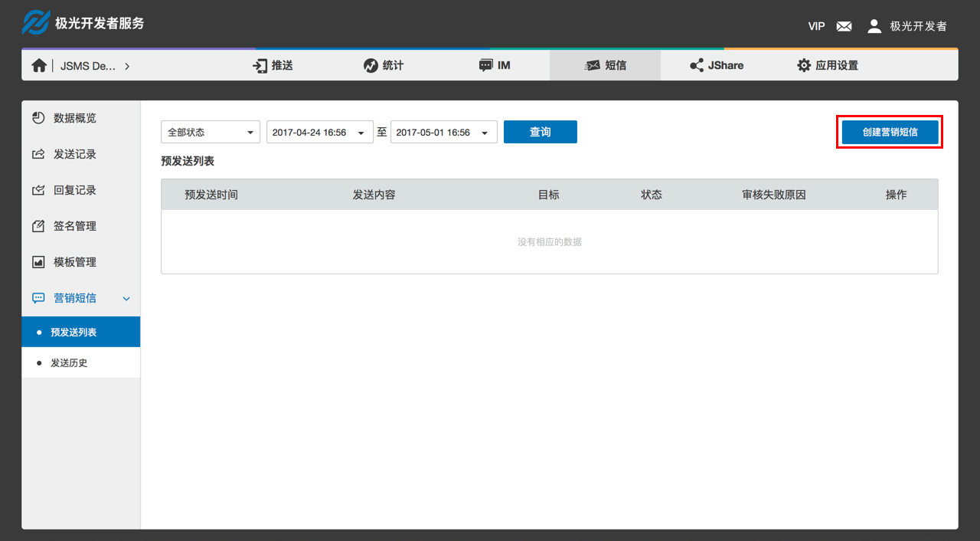Click the 模板管理 image icon
The height and width of the screenshot is (541, 980).
(x=38, y=262)
